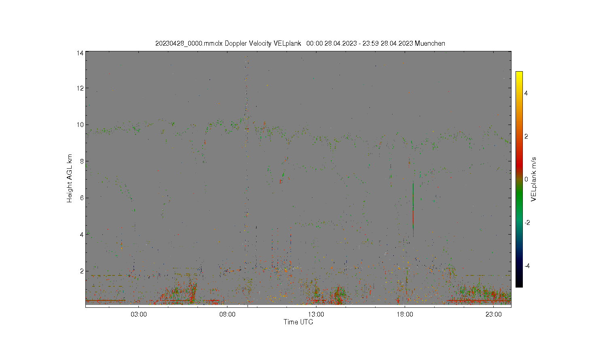This screenshot has height=364, width=607.
Task: Click the 8 km height tick label
Action: (82, 161)
